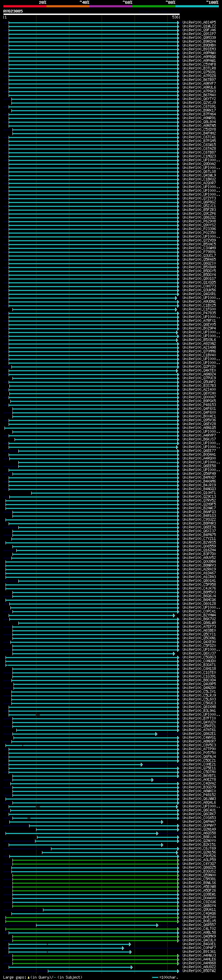
Task: Choose UniRef100_Q6XI37 in the hit list
Action: click(x=199, y=531)
